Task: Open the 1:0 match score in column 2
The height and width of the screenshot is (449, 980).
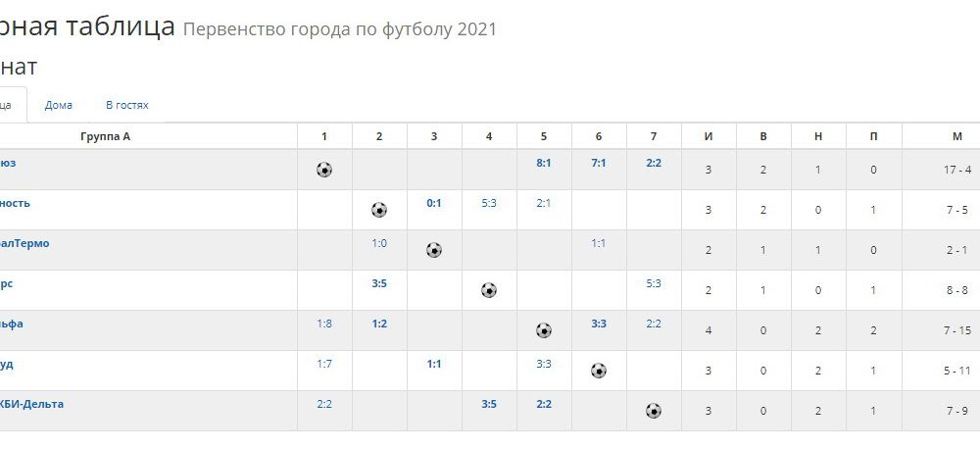Action: point(378,243)
